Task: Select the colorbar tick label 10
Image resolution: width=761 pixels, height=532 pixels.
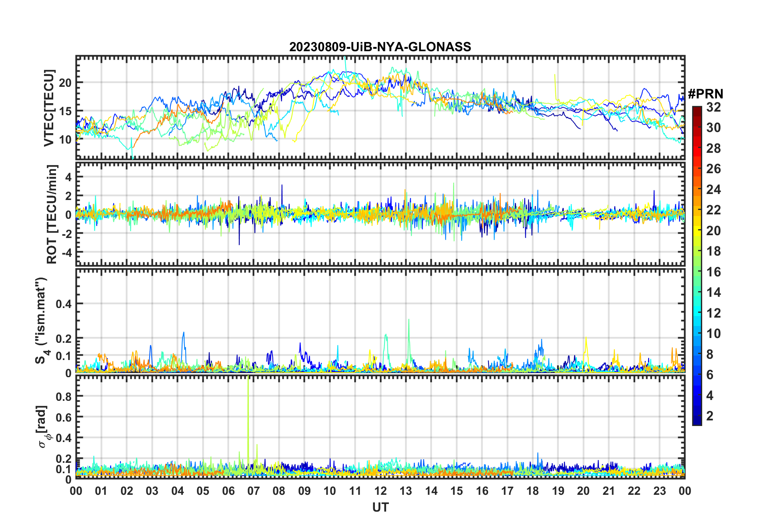Action: click(713, 334)
